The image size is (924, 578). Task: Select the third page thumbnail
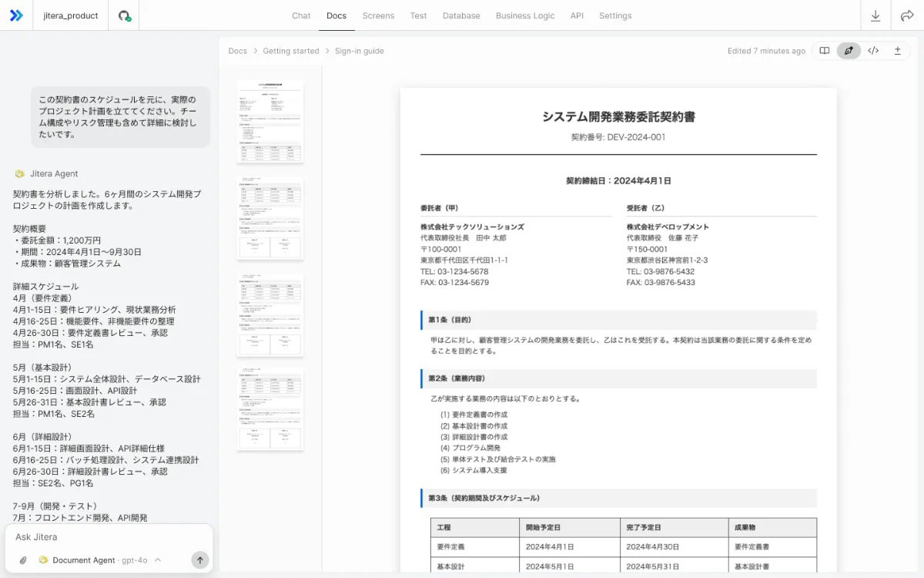[x=270, y=315]
